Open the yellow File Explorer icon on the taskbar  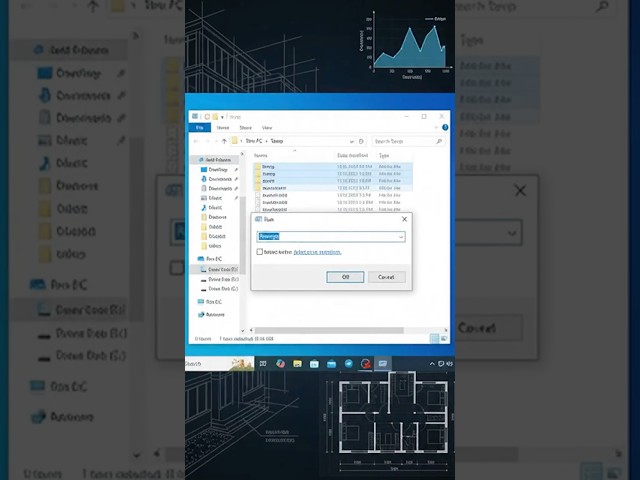[297, 363]
